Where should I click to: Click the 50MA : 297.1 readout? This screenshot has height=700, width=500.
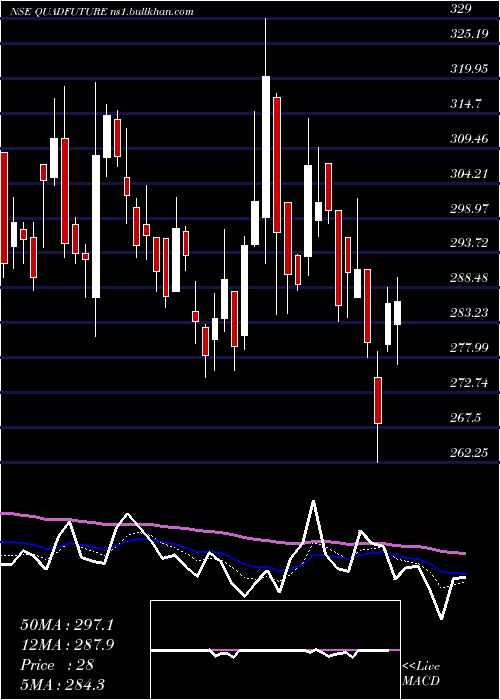(x=67, y=625)
